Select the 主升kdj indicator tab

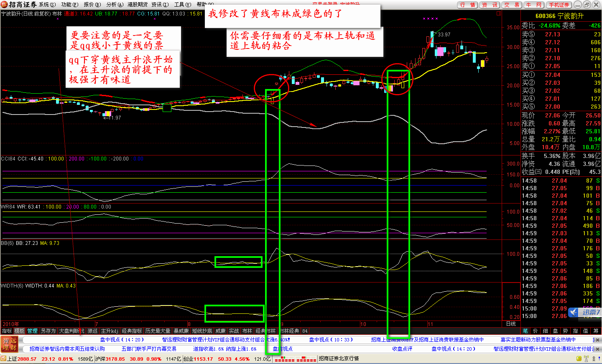point(110,331)
